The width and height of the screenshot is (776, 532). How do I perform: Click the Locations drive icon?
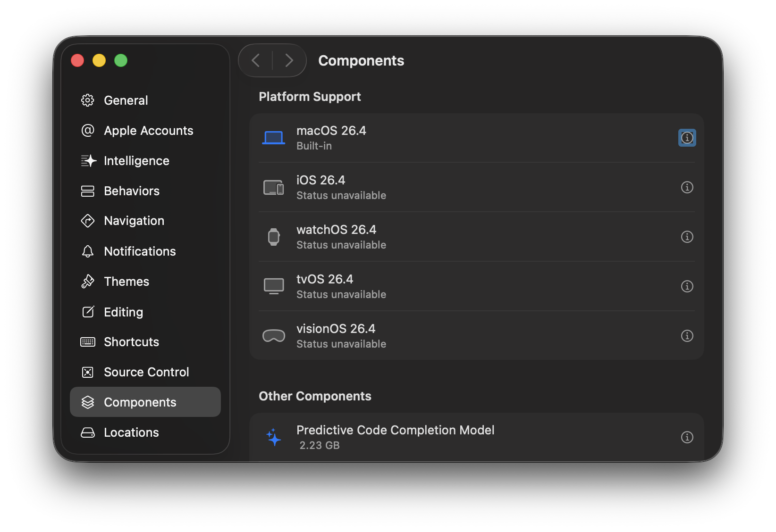(x=88, y=432)
